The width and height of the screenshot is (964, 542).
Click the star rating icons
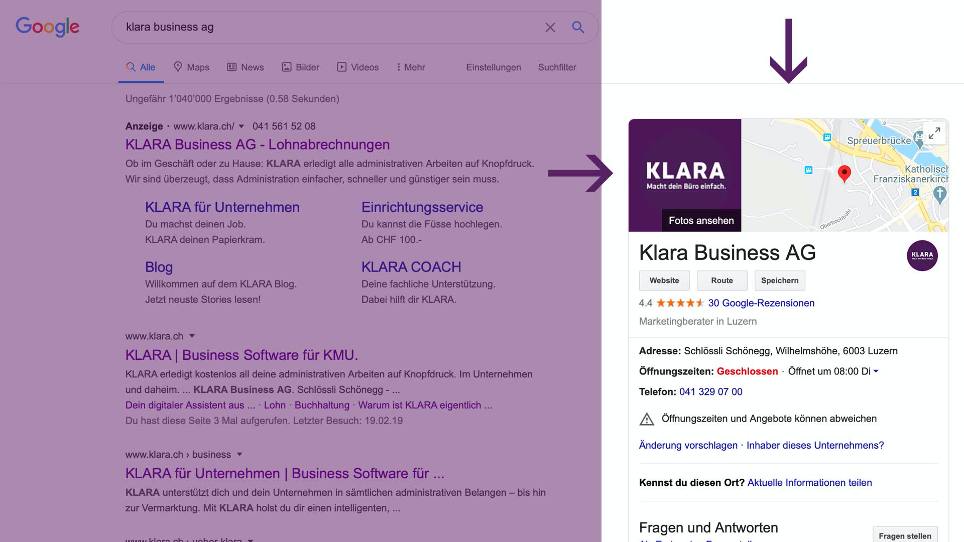(680, 303)
